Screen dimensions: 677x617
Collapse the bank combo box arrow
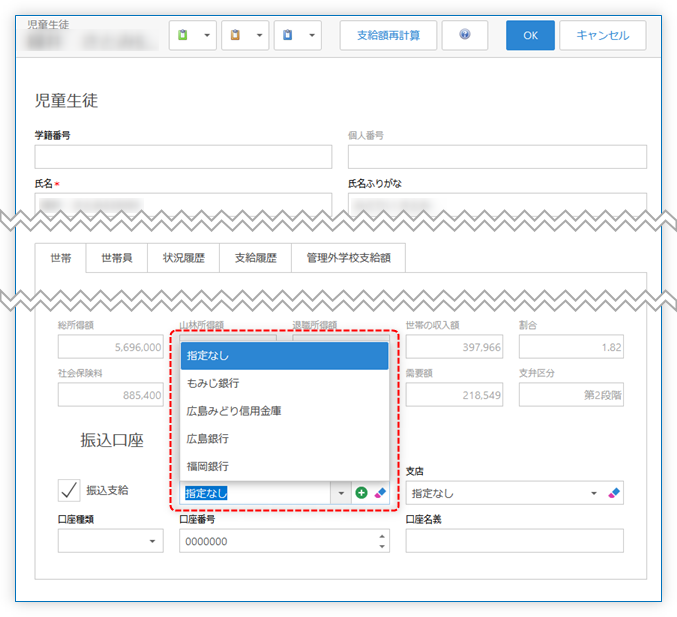pyautogui.click(x=341, y=493)
